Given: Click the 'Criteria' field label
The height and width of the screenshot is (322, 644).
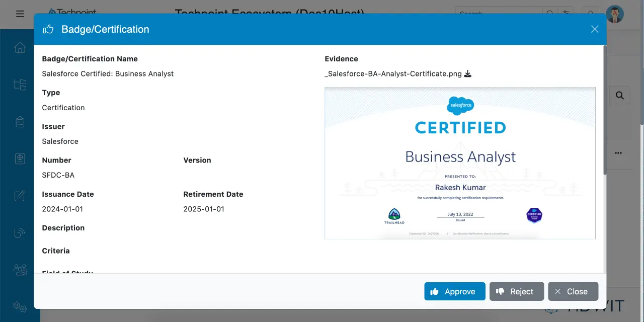Looking at the screenshot, I should pyautogui.click(x=56, y=251).
